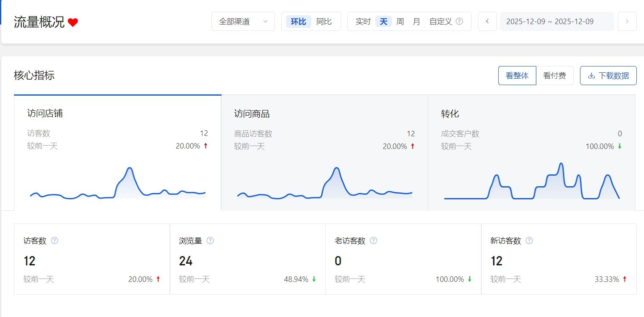This screenshot has width=644, height=317.
Task: Toggle view to 看付费
Action: [554, 76]
